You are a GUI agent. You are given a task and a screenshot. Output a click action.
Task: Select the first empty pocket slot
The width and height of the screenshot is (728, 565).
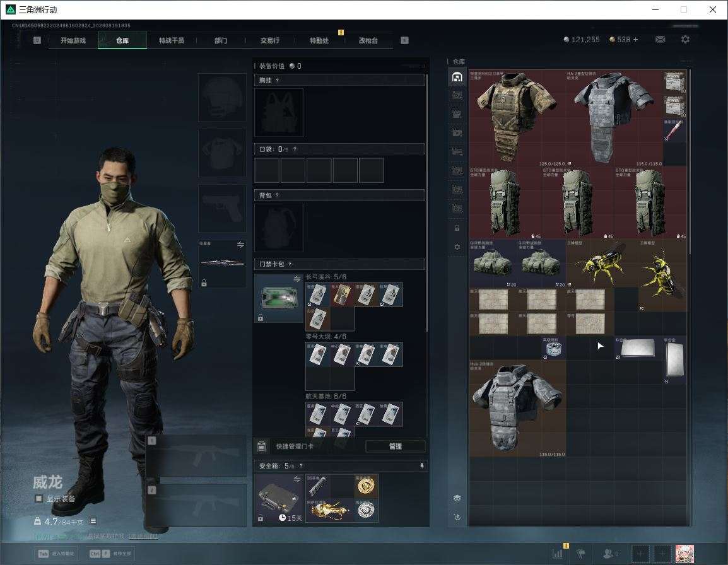[267, 170]
